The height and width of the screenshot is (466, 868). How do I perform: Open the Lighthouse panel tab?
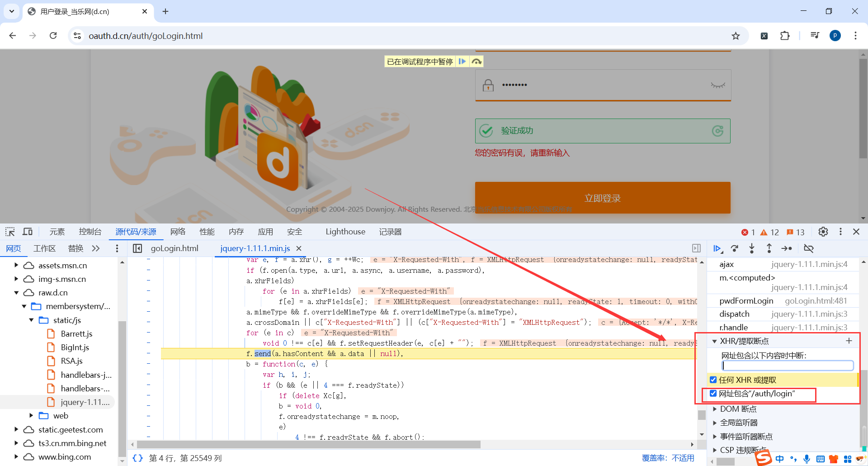point(345,232)
